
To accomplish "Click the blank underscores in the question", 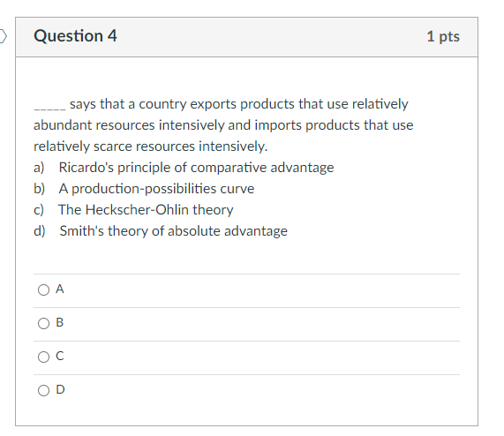I will (x=49, y=109).
